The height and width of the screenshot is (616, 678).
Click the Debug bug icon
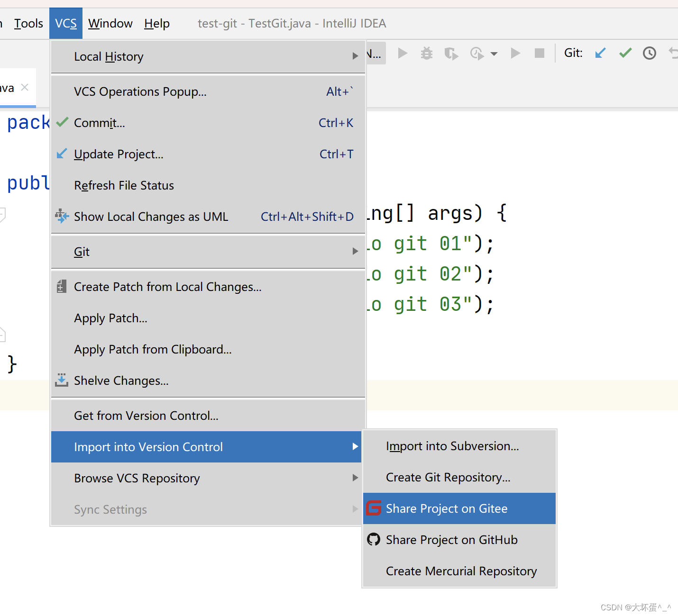point(427,53)
